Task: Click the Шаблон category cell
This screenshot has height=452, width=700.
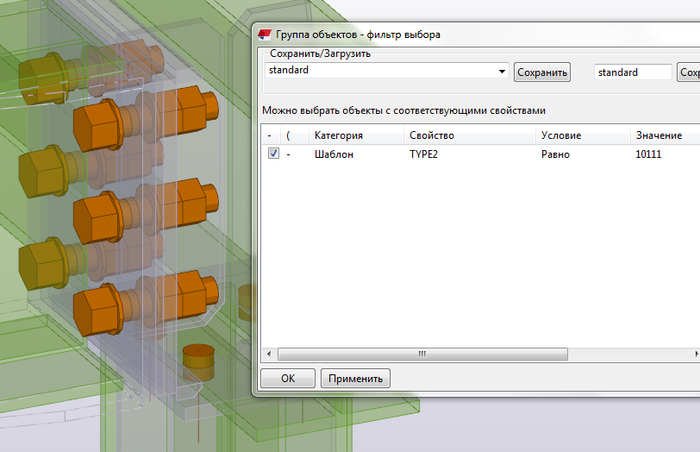Action: click(x=333, y=154)
